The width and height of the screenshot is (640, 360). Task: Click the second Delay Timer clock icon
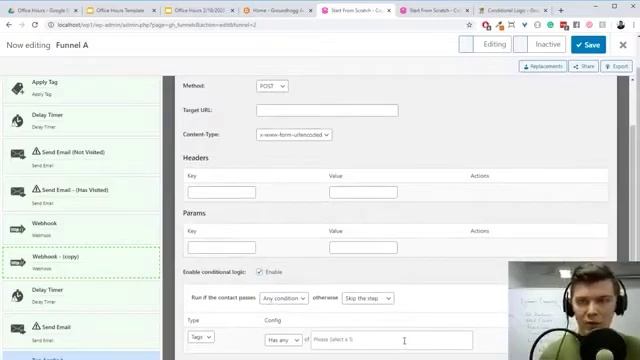point(18,296)
